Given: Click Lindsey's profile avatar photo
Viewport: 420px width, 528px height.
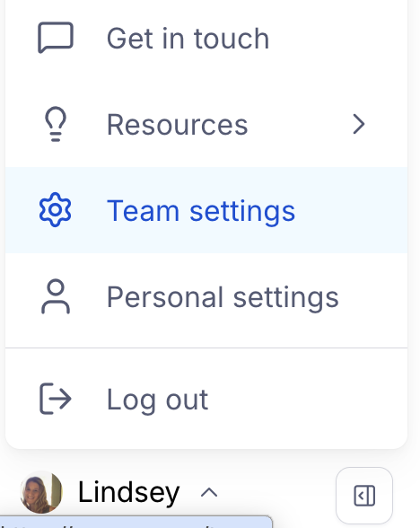Looking at the screenshot, I should click(41, 492).
